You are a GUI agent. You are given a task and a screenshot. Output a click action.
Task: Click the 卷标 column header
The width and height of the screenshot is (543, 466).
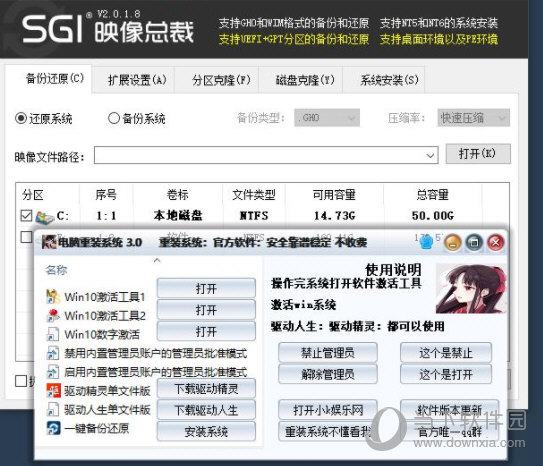(177, 195)
